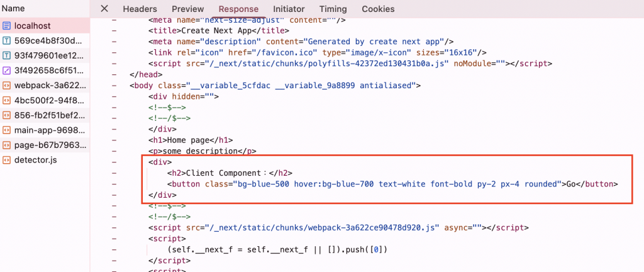Collapse the fold marker beside the self.__next_f line
Viewport: 644px width, 272px height.
(114, 249)
